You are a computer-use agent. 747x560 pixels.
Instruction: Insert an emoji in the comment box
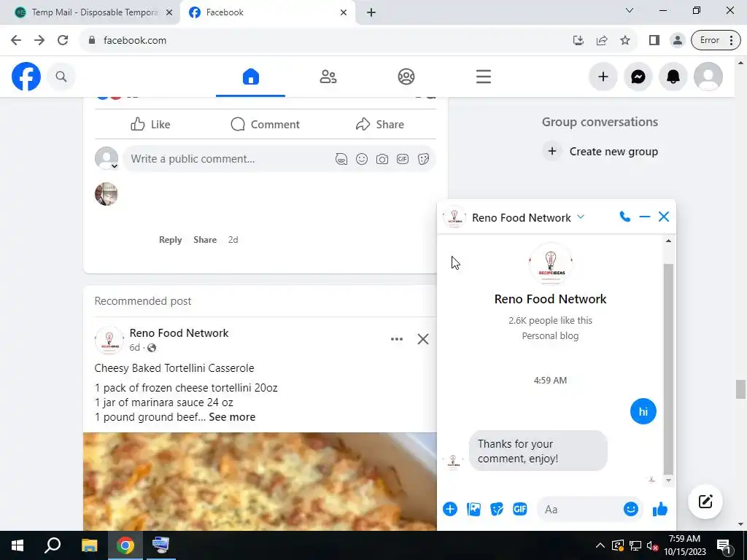point(362,159)
